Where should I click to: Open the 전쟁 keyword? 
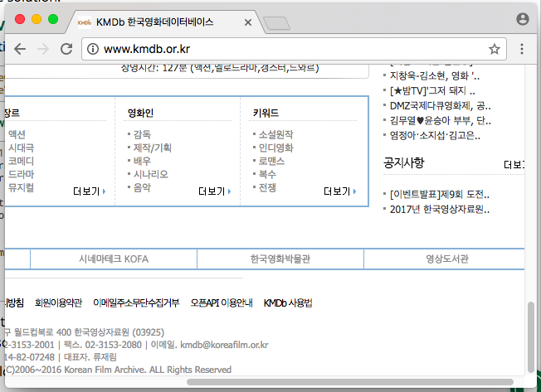pos(267,187)
